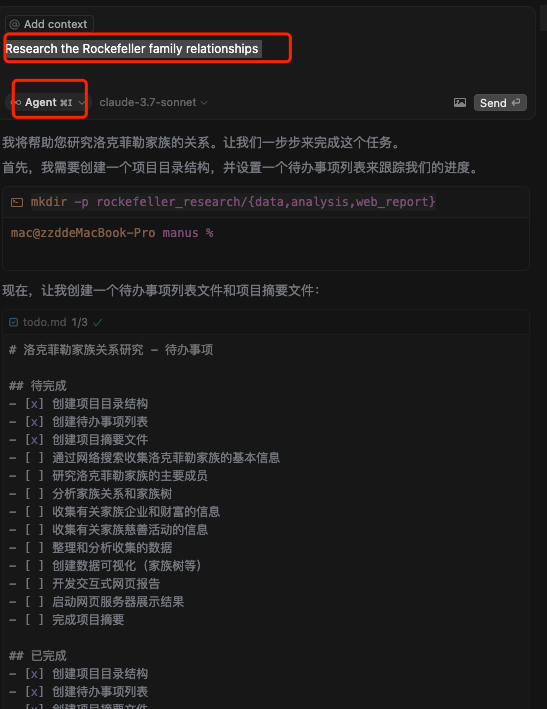The image size is (547, 709).
Task: Click checkbox for 分析家族关系和家族树
Action: coord(34,494)
